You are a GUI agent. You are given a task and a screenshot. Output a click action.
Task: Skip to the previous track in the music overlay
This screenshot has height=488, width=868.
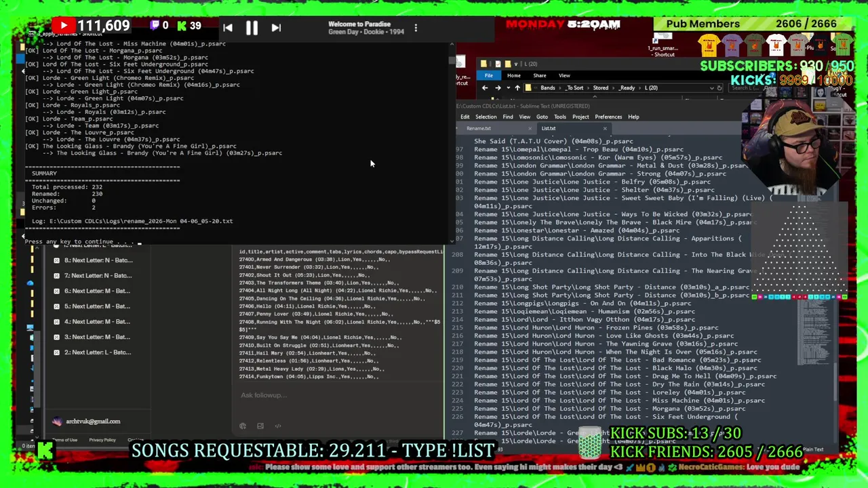point(228,28)
